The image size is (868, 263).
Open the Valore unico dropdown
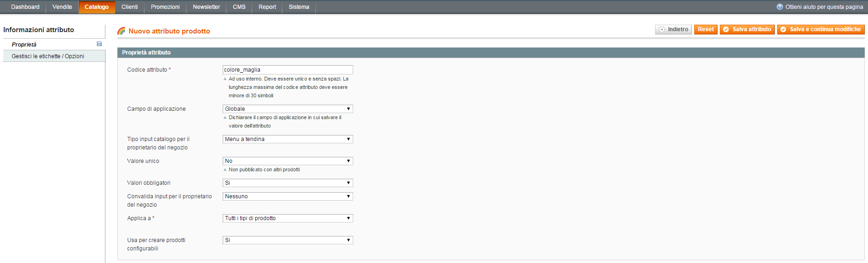point(288,161)
